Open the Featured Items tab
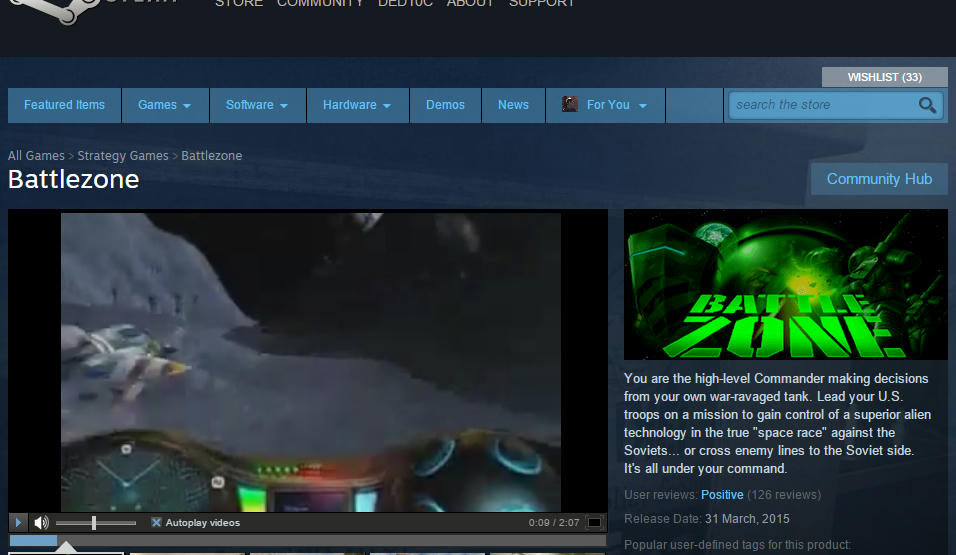Viewport: 956px width, 555px height. 64,105
